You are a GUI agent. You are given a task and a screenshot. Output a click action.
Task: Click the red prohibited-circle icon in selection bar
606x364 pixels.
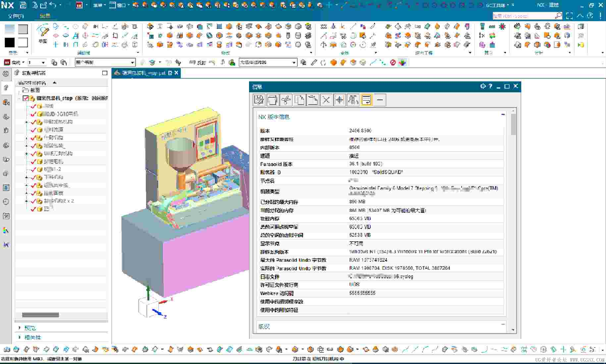393,62
